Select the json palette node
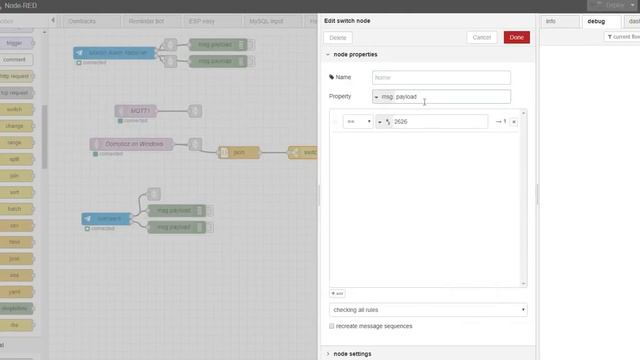 tap(16, 259)
